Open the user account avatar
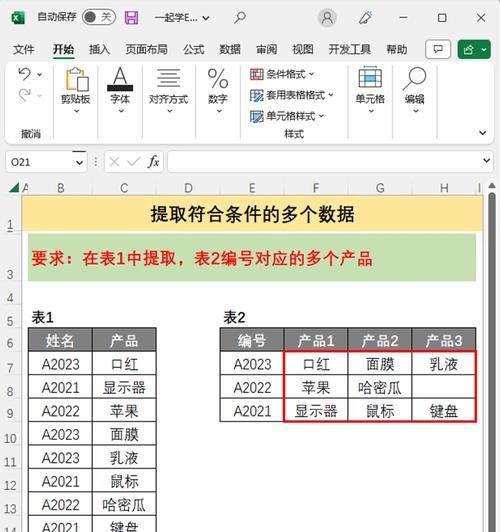The image size is (500, 532). [327, 17]
